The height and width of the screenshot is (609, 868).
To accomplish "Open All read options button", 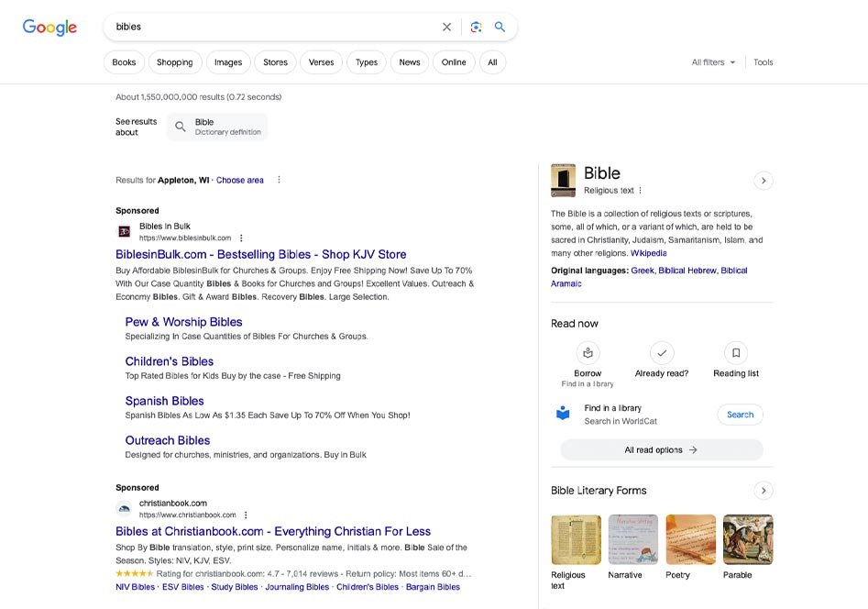I will coord(662,450).
